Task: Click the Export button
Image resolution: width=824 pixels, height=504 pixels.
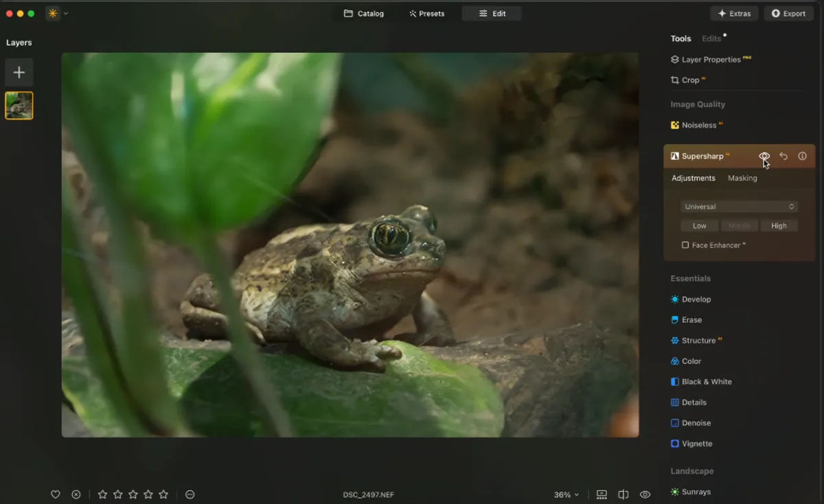Action: coord(788,13)
